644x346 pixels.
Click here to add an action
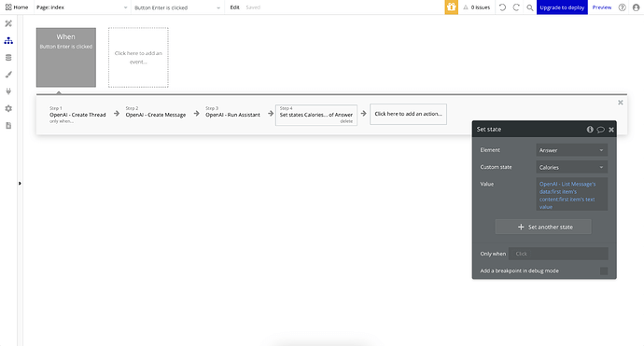(x=408, y=114)
